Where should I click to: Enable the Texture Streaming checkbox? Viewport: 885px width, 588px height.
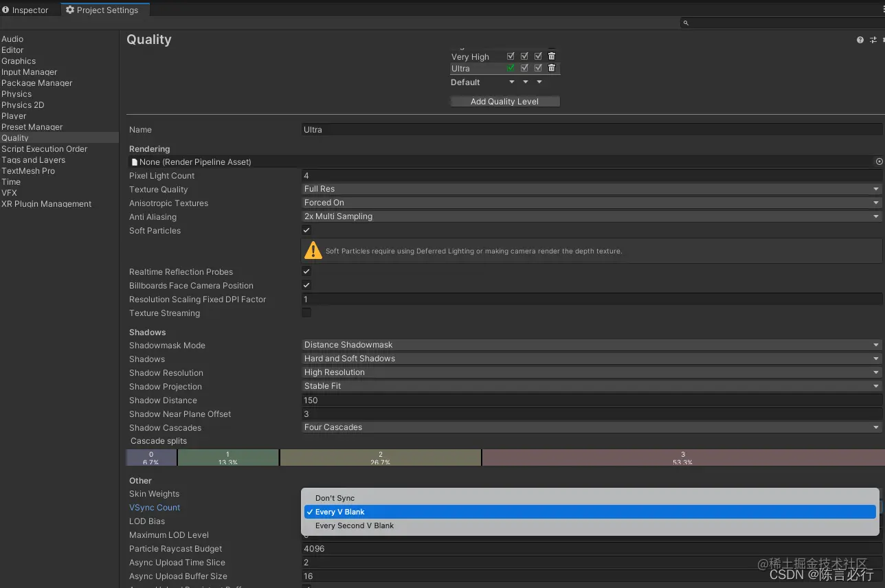point(306,313)
